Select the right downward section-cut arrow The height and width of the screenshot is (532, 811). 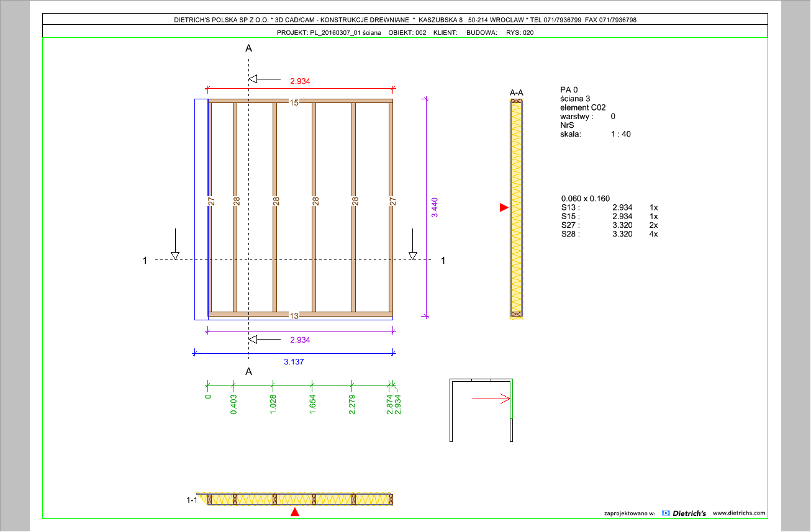(x=413, y=245)
